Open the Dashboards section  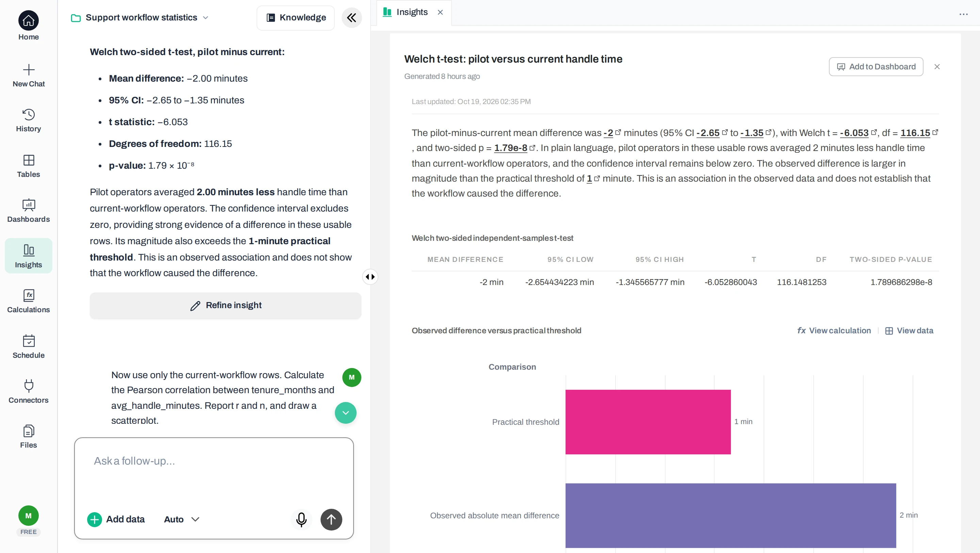[x=29, y=211]
